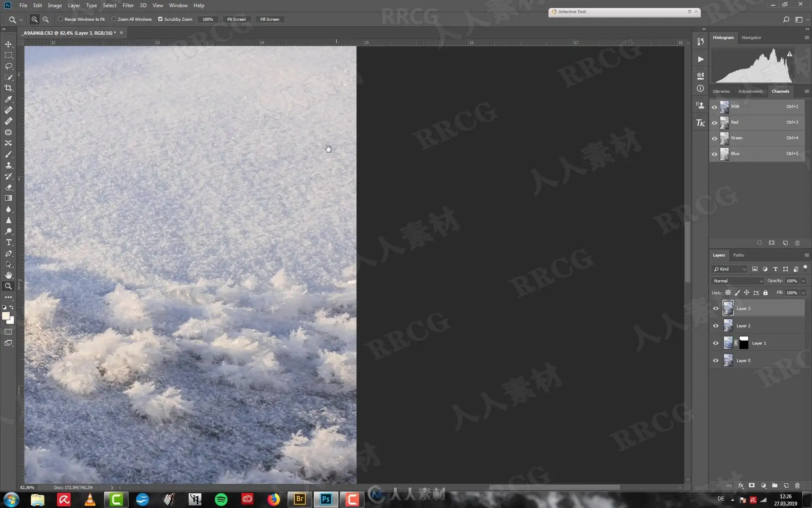Select the Clone Stamp tool

point(8,165)
